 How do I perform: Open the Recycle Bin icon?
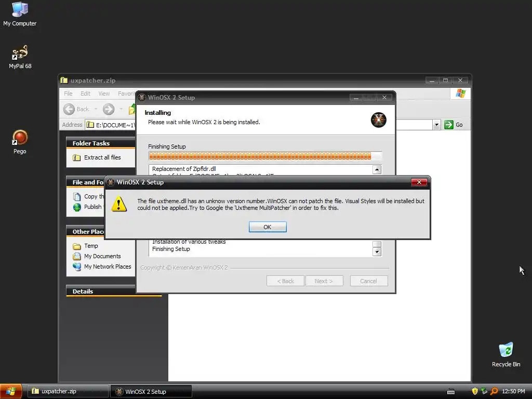tap(506, 354)
